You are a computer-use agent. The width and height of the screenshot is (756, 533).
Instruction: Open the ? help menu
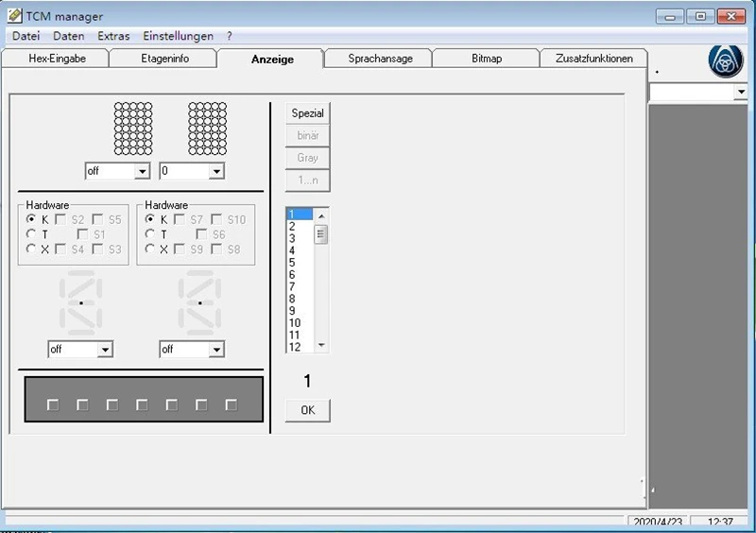click(x=229, y=36)
